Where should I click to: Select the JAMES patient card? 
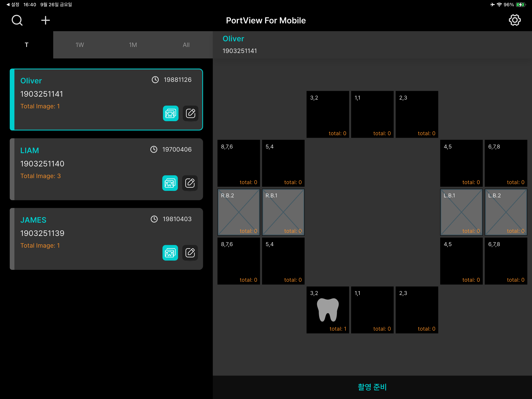(106, 239)
